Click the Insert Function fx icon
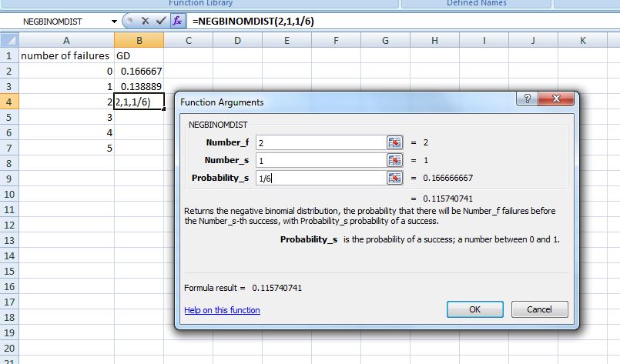This screenshot has height=364, width=620. (178, 21)
